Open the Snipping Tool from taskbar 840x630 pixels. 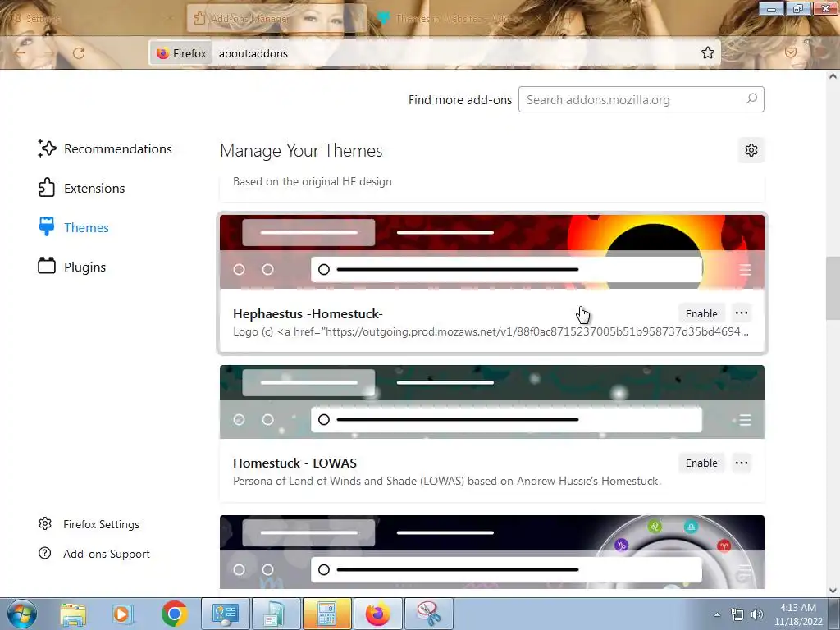tap(429, 614)
